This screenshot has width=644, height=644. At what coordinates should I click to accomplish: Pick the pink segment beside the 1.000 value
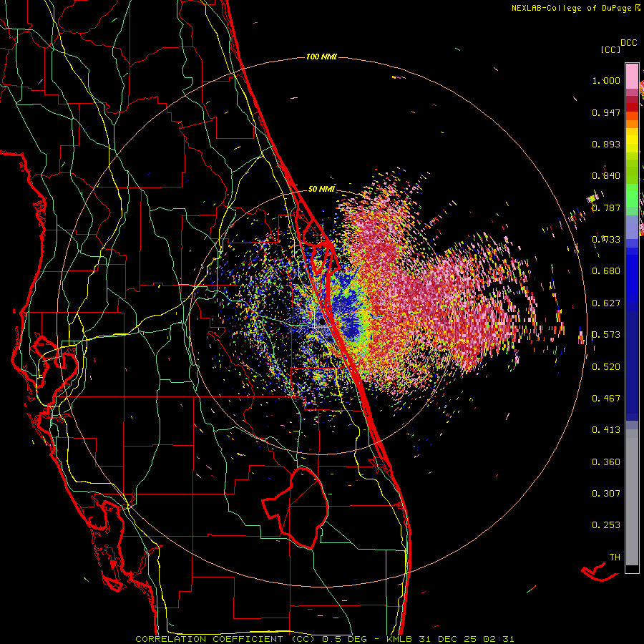coord(632,77)
